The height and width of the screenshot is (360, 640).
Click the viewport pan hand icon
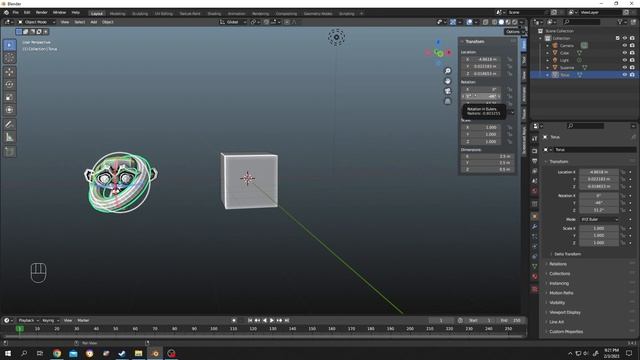coord(447,81)
